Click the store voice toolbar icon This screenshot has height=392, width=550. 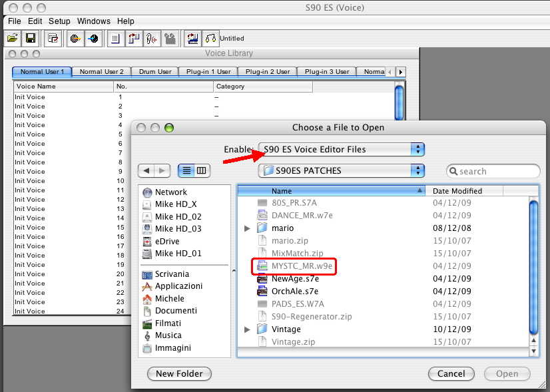pyautogui.click(x=134, y=38)
